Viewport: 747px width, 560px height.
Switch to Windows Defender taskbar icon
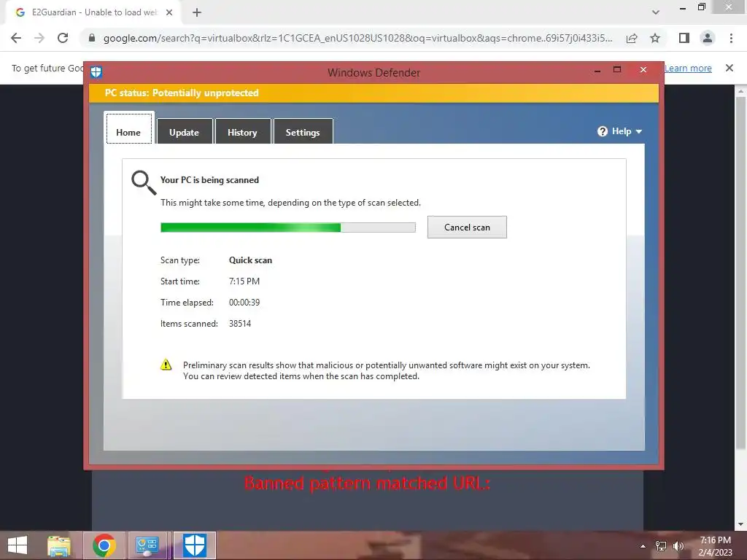point(194,545)
